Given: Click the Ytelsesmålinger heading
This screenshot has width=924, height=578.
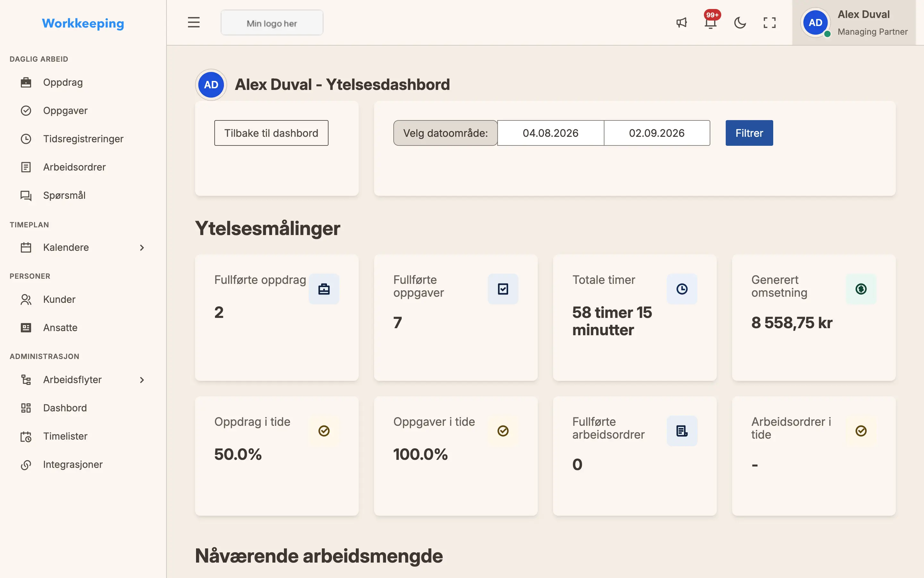Looking at the screenshot, I should 267,228.
